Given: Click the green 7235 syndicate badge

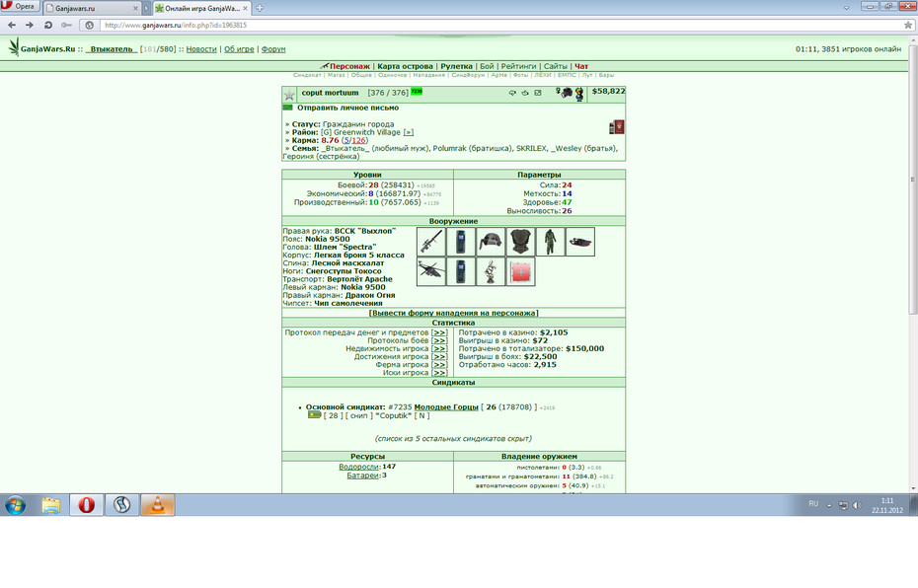Looking at the screenshot, I should 417,92.
